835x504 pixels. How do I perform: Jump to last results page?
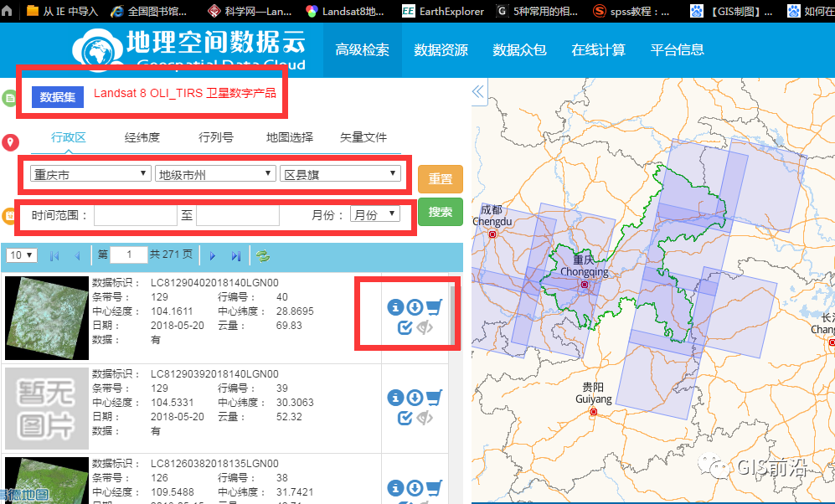tap(236, 256)
